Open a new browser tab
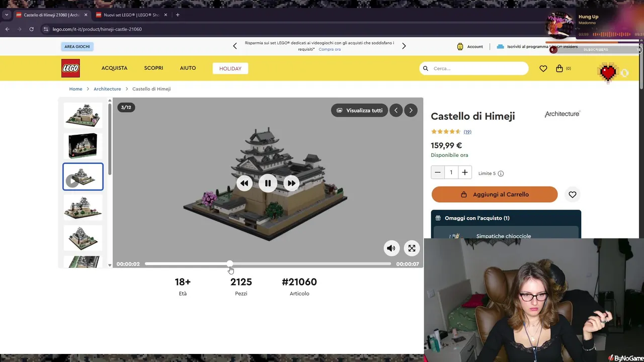 (x=178, y=15)
